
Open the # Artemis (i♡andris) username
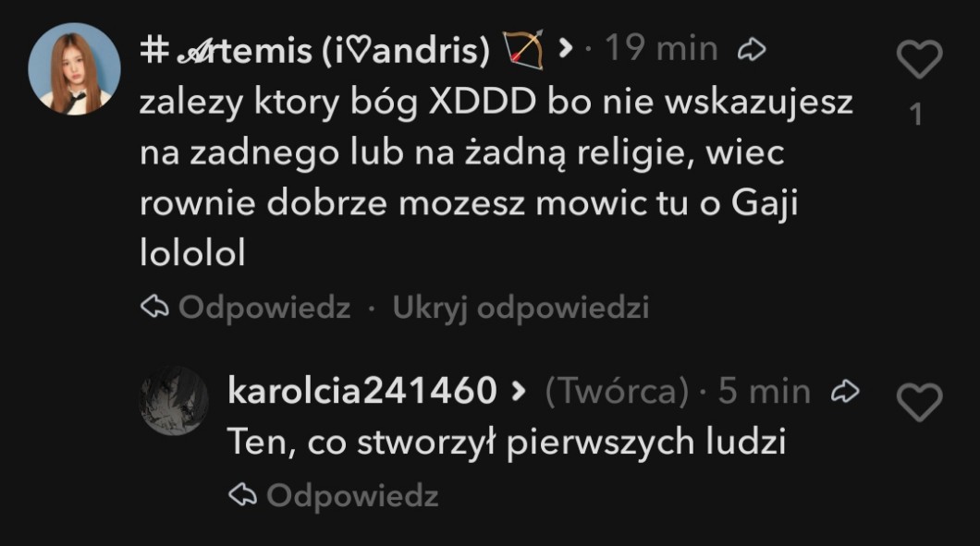point(315,49)
